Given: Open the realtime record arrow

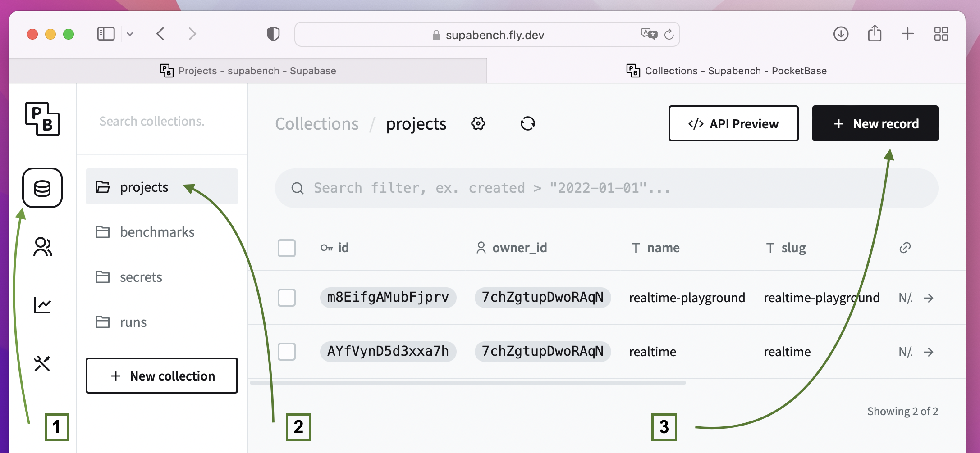Looking at the screenshot, I should (928, 352).
